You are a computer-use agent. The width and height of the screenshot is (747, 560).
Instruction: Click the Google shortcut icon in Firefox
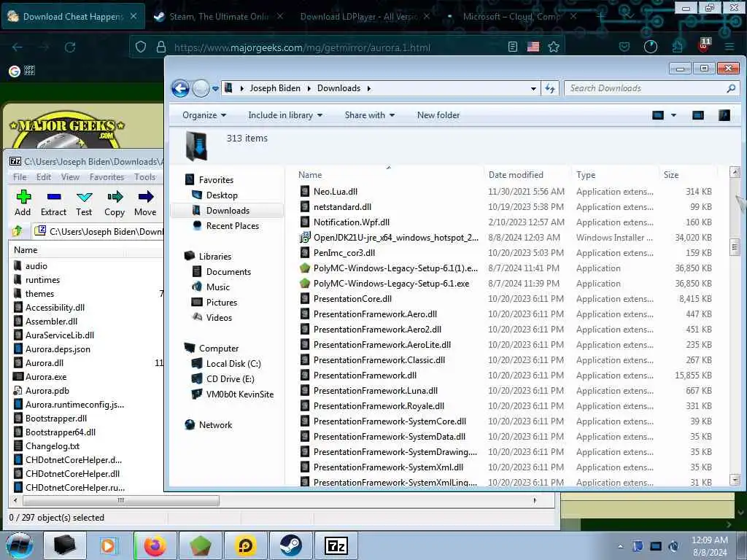tap(15, 71)
